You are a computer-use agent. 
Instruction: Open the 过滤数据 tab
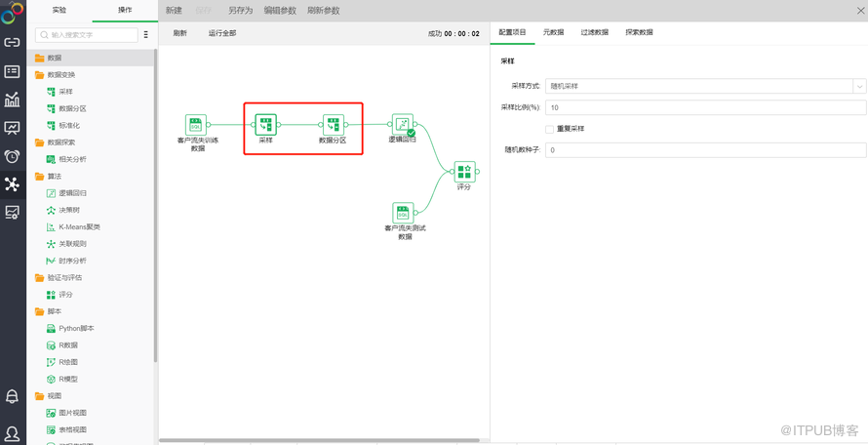point(595,32)
